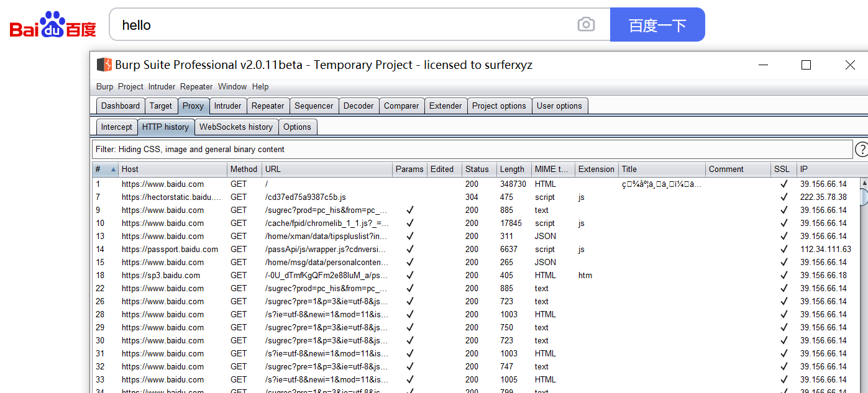Click the /home/msg/data/personalcontent URL cell

[327, 262]
